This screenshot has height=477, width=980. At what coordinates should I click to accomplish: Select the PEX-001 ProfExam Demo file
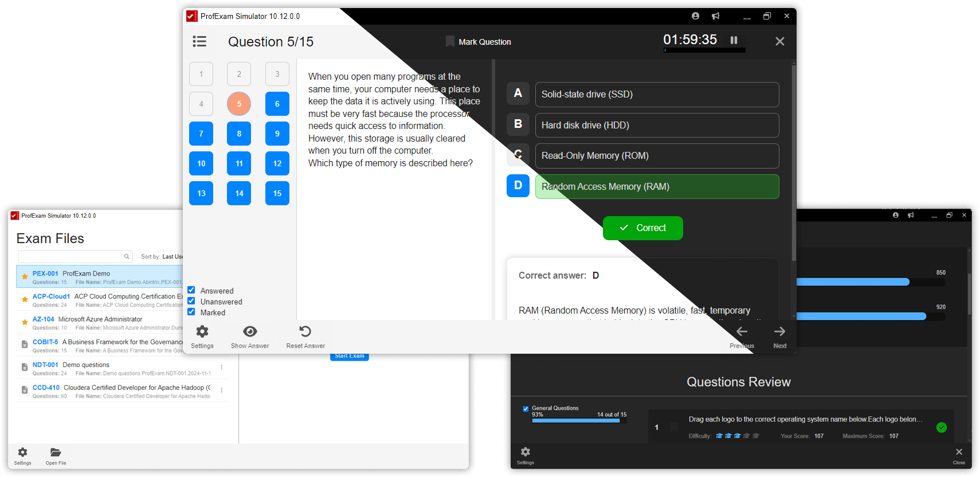tap(100, 276)
